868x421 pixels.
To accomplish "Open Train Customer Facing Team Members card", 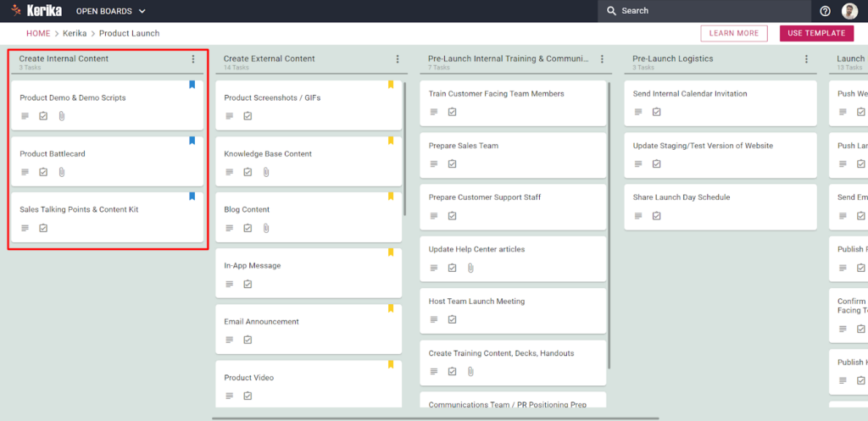I will pyautogui.click(x=513, y=103).
